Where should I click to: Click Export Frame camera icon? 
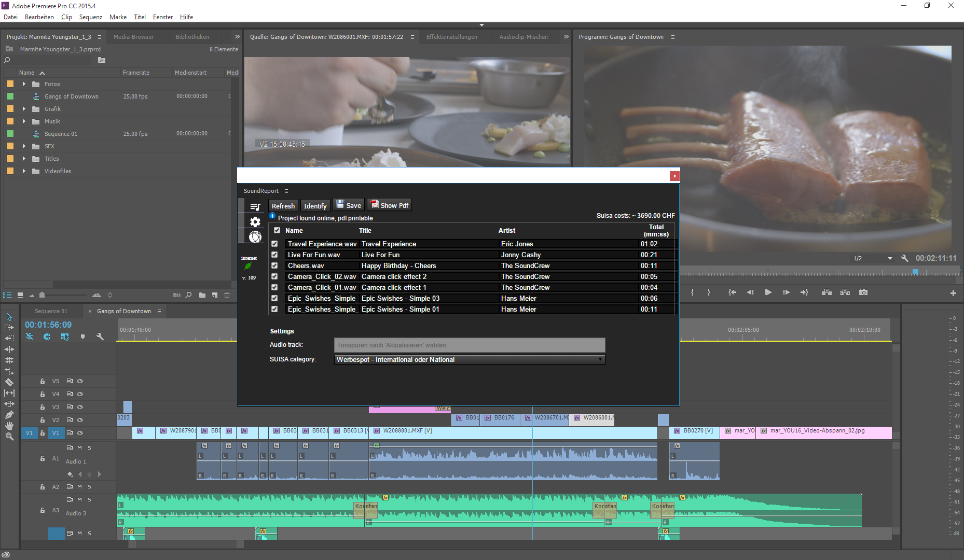863,292
